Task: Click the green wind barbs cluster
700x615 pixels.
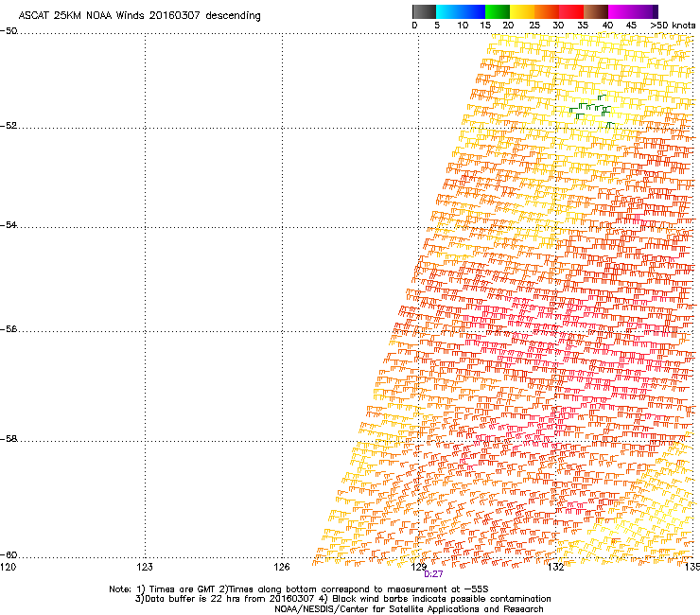Action: point(591,110)
